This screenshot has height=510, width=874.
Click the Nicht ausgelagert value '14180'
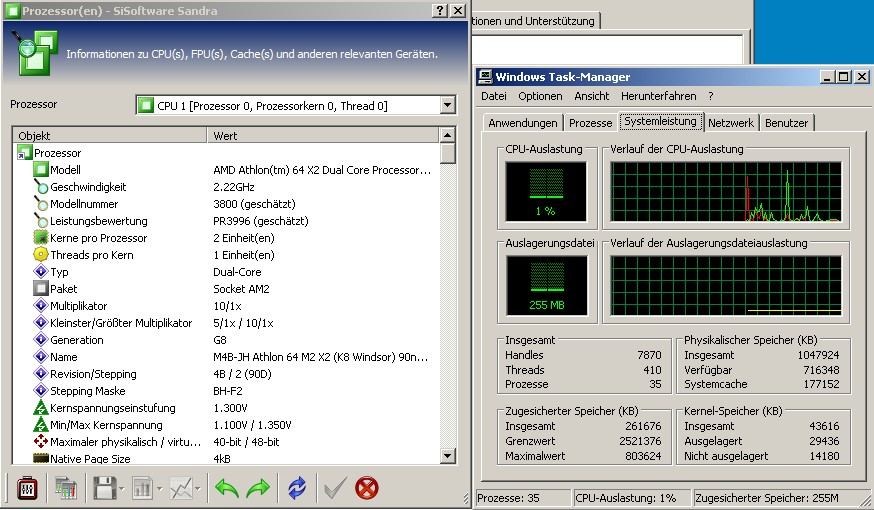tap(824, 456)
